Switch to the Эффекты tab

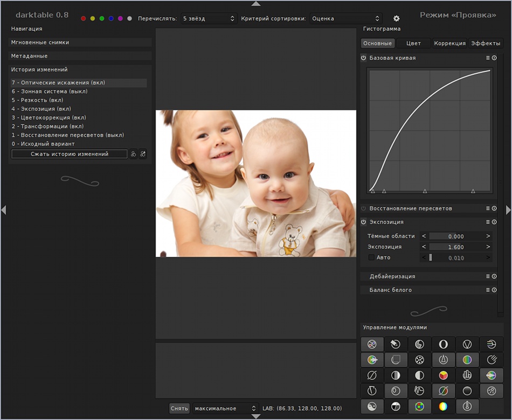click(486, 43)
